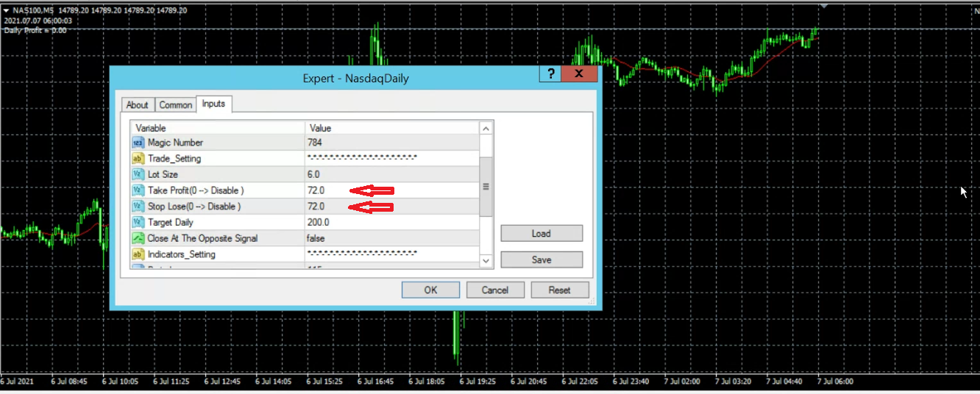Switch to the Common tab
980x394 pixels.
[x=176, y=105]
